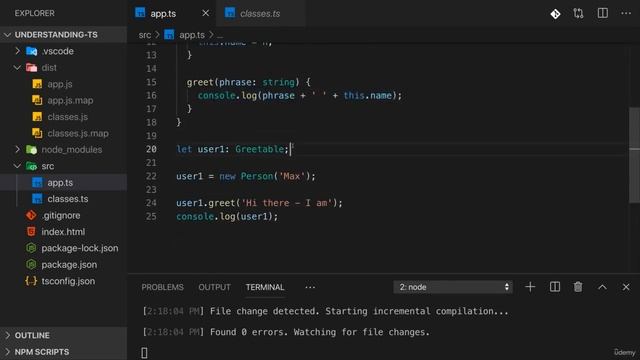Click the editor vertical scrollbar thumb
This screenshot has height=360, width=640.
635,155
